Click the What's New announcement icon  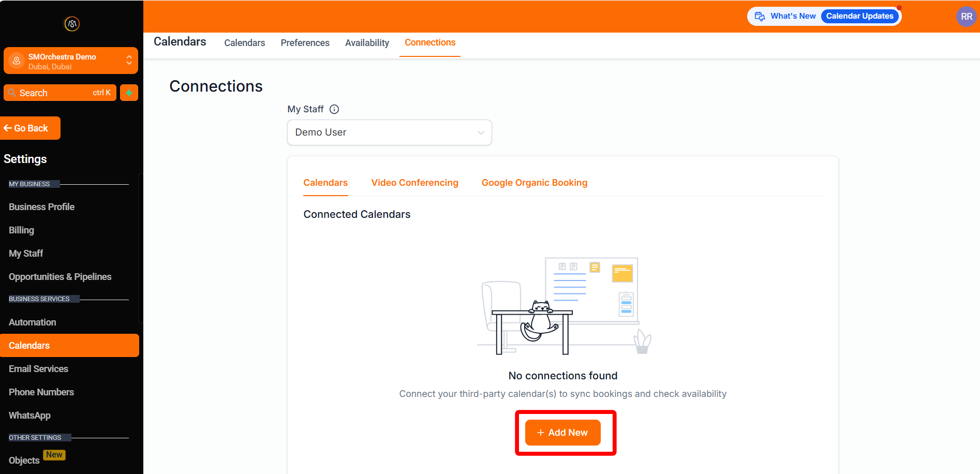coord(760,17)
